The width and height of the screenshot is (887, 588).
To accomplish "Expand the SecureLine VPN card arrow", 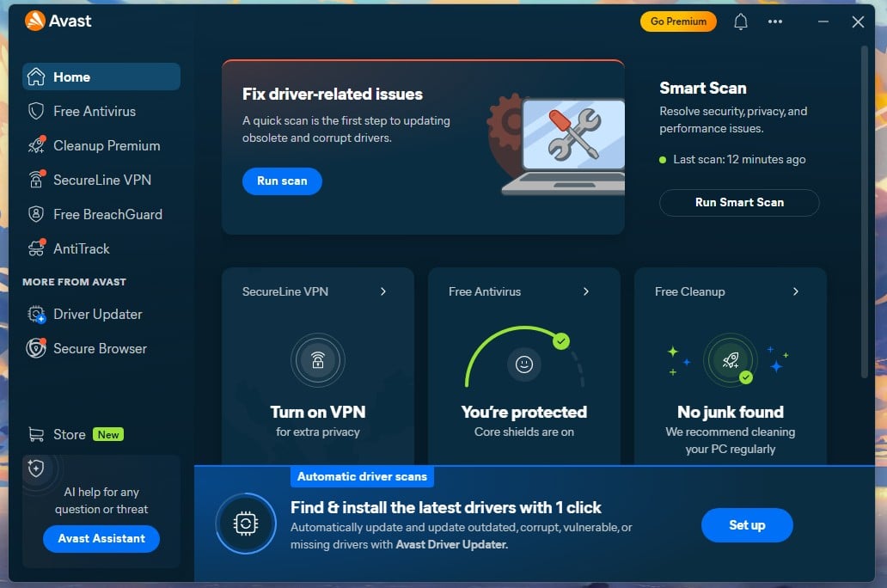I will (x=383, y=291).
